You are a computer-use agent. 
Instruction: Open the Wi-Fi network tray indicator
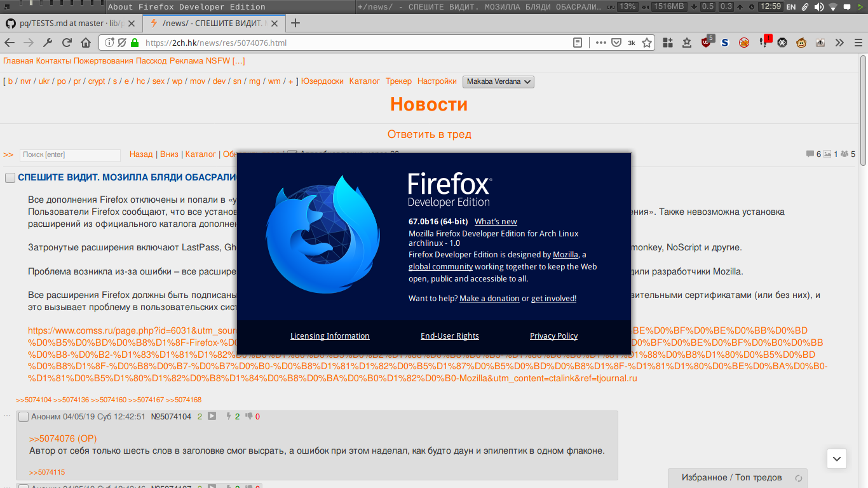[833, 7]
